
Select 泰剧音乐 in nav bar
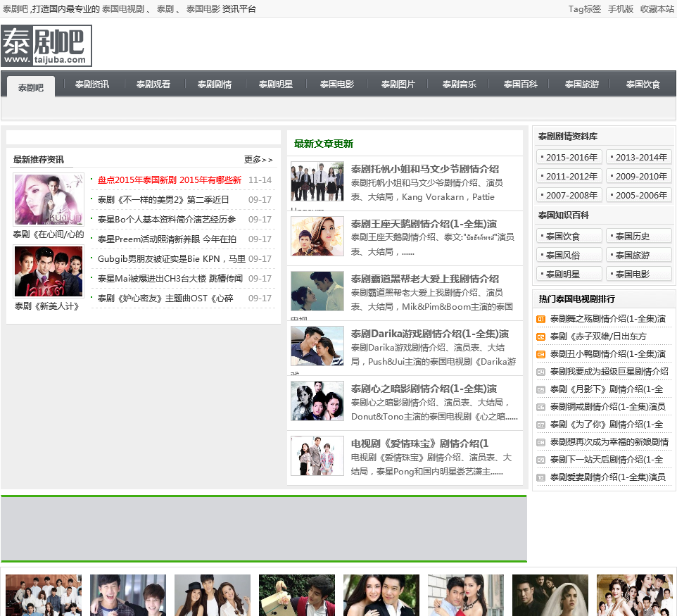coord(460,84)
